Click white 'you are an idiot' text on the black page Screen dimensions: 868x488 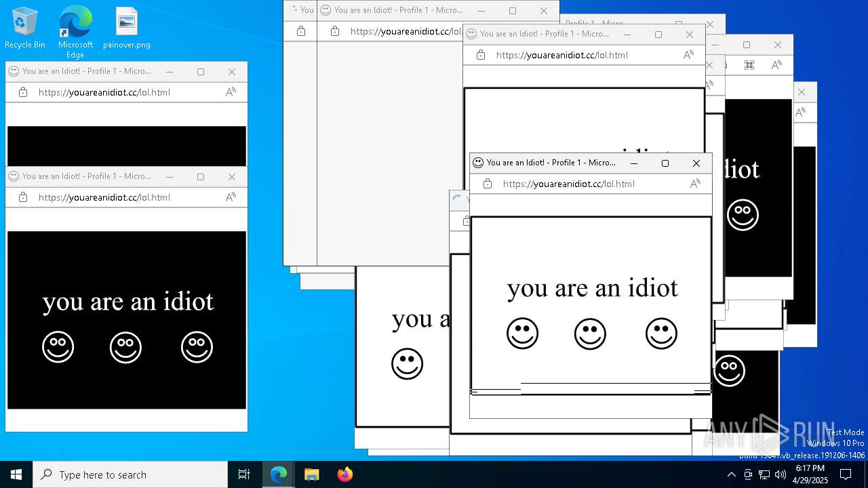click(x=127, y=302)
